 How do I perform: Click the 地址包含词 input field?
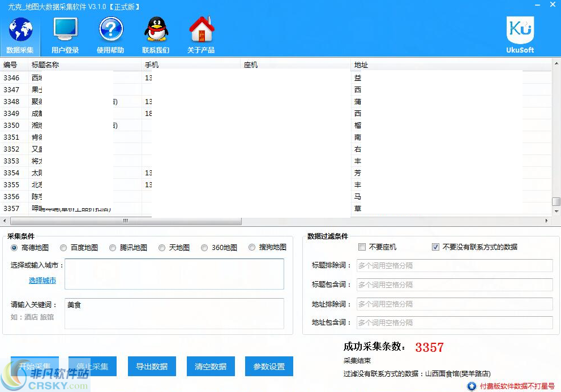[455, 322]
